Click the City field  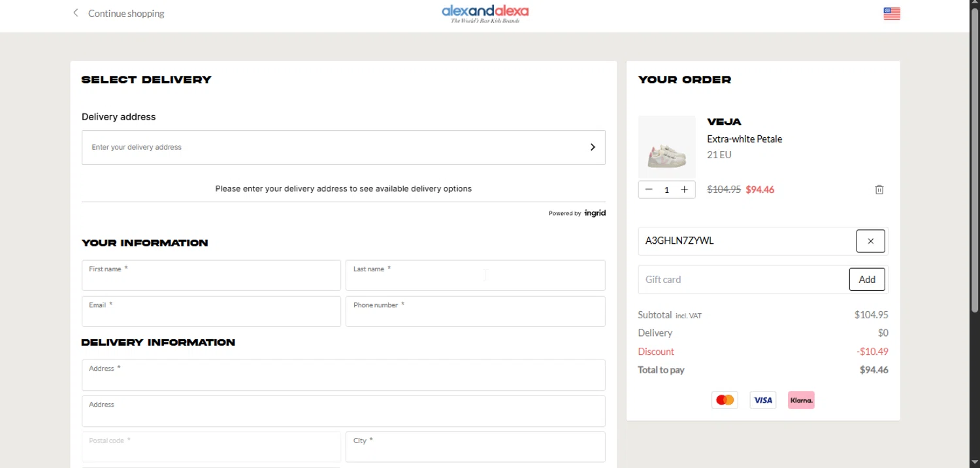(475, 447)
